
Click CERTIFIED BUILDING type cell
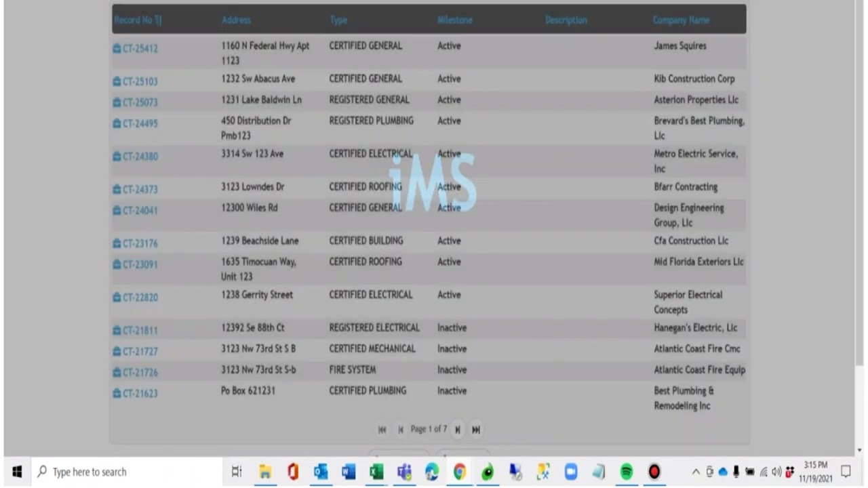[x=366, y=241]
